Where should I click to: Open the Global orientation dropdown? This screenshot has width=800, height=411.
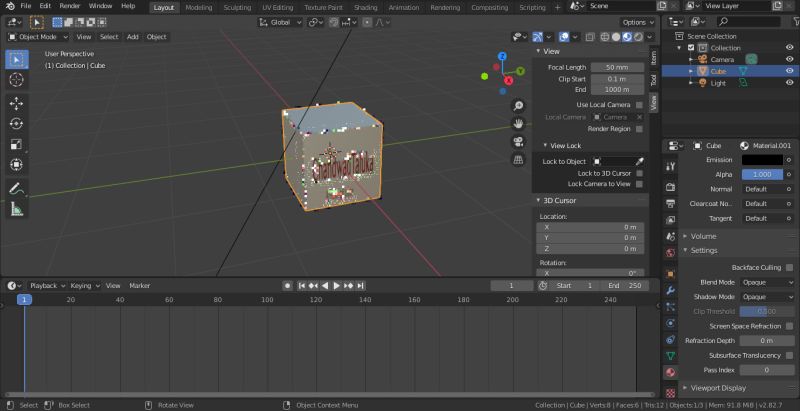(x=280, y=22)
